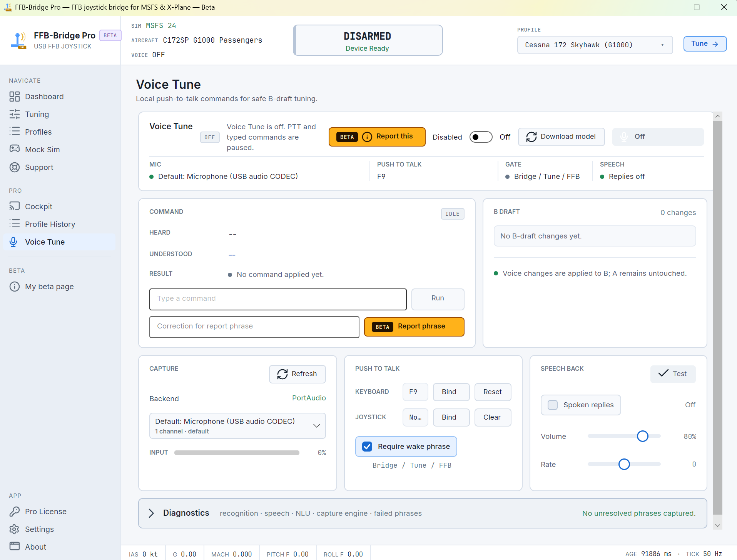Click the Mock Sim gamepad icon
Image resolution: width=737 pixels, height=560 pixels.
click(x=15, y=149)
